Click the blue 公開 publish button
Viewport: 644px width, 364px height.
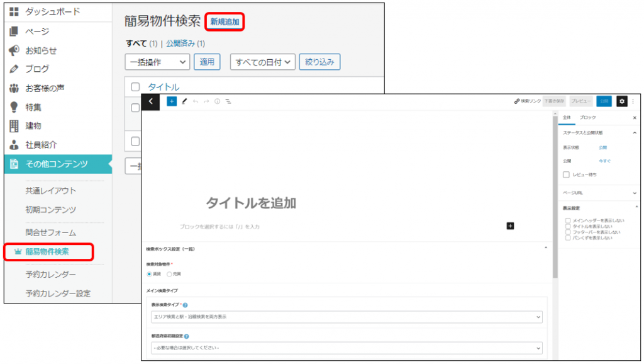coord(604,101)
